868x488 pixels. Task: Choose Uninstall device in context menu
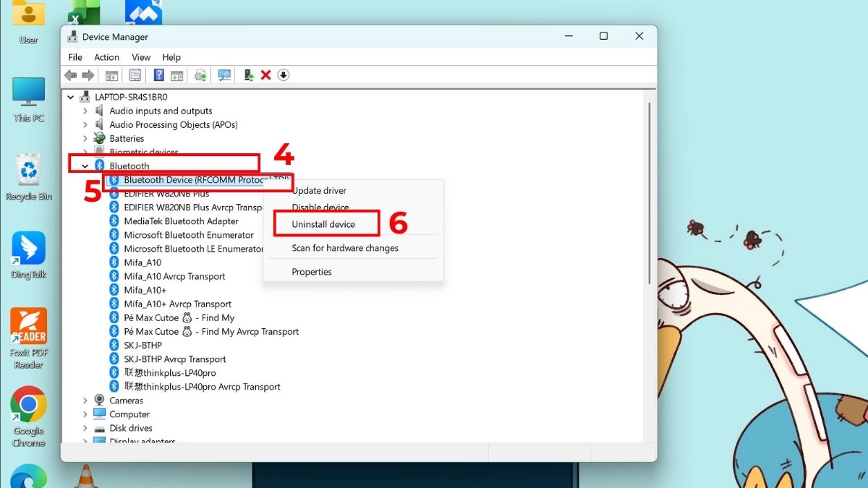pos(353,224)
